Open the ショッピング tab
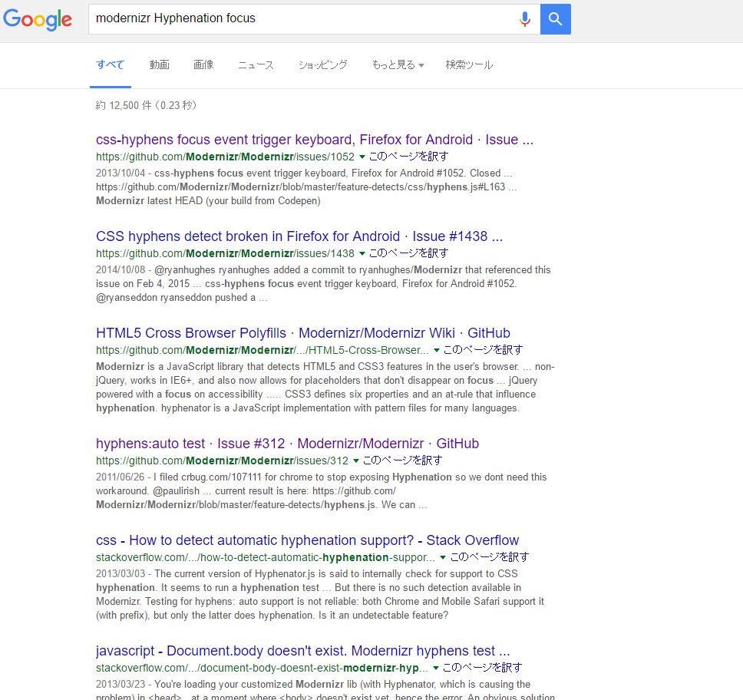This screenshot has width=743, height=700. click(x=322, y=64)
